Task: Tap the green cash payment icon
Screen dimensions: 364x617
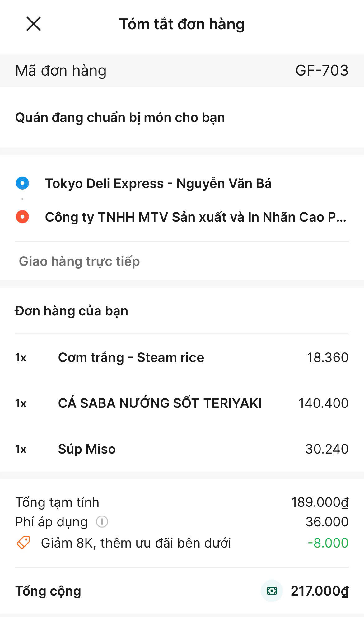Action: pos(272,591)
